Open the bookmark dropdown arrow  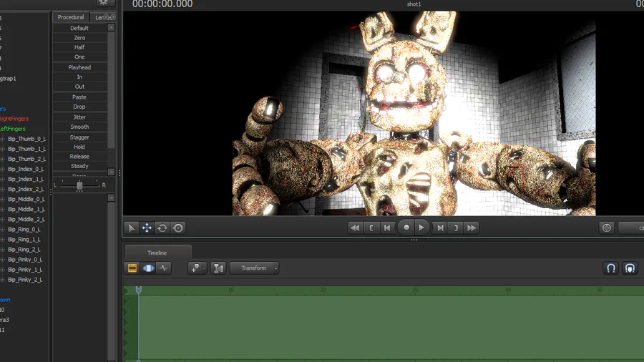[x=204, y=268]
